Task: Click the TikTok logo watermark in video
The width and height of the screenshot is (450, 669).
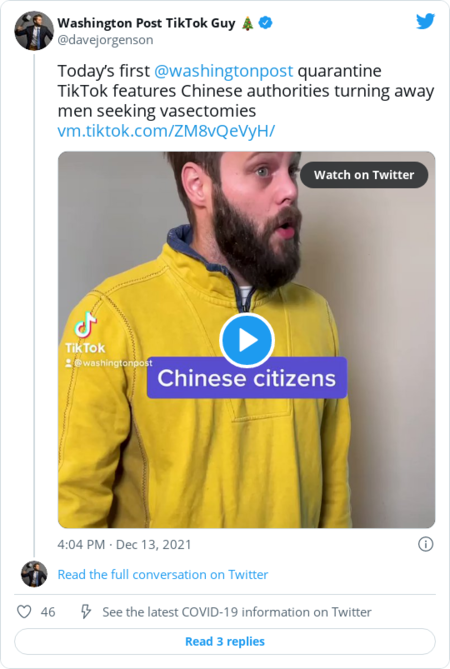Action: [85, 333]
